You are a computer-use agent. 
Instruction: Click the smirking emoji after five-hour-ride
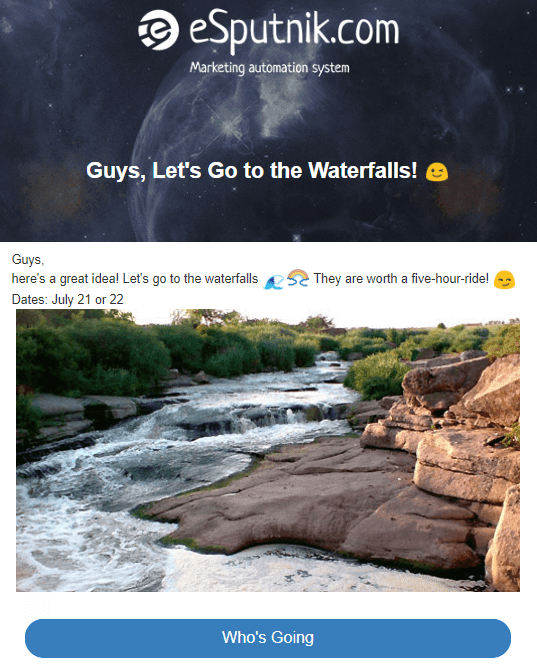tap(504, 279)
